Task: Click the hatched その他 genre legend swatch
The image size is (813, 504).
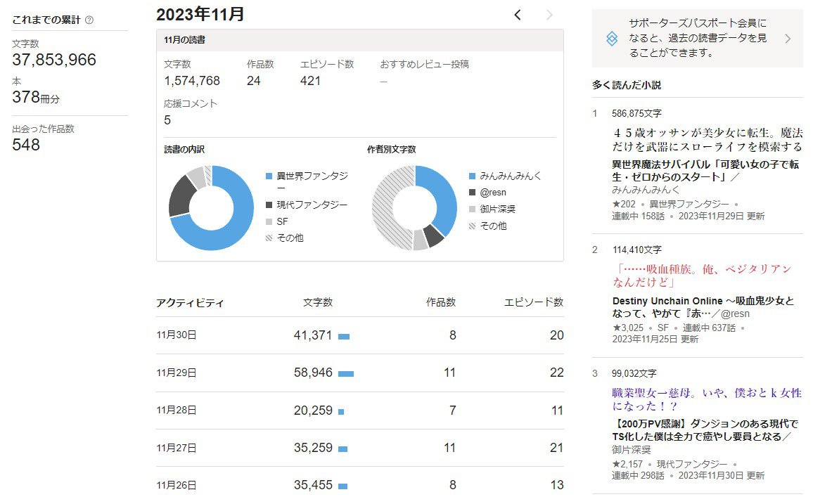Action: click(x=269, y=238)
